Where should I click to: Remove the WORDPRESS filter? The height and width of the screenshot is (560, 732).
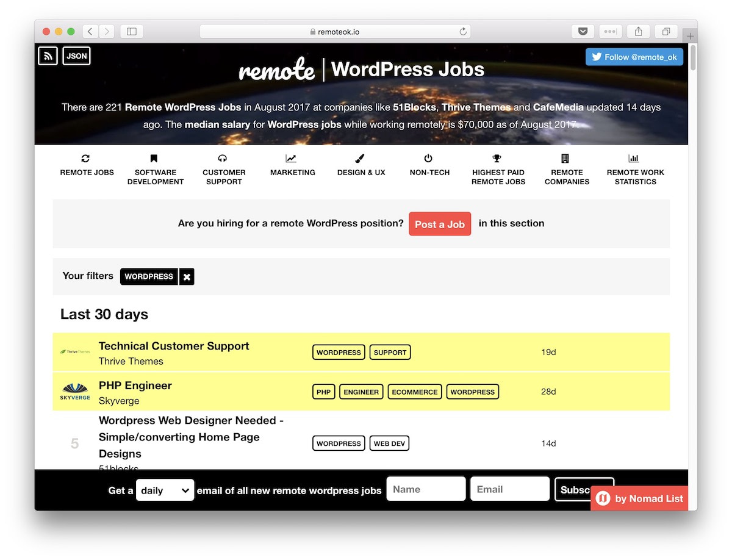coord(187,276)
